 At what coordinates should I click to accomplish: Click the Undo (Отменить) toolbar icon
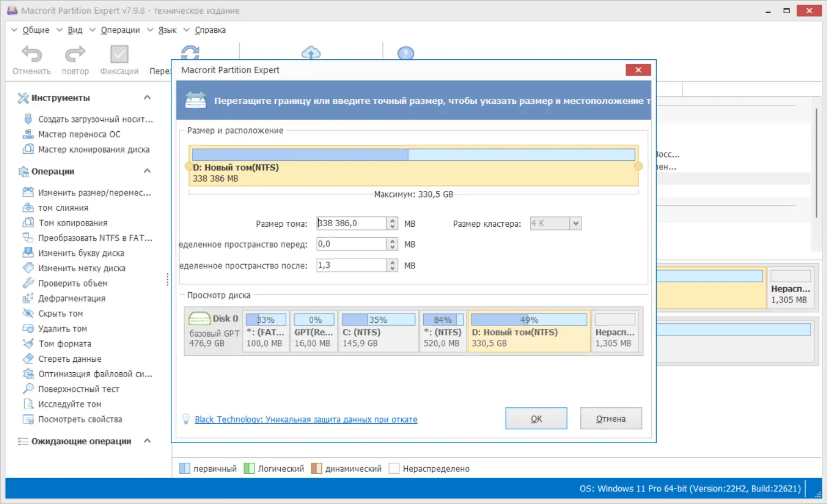click(31, 54)
